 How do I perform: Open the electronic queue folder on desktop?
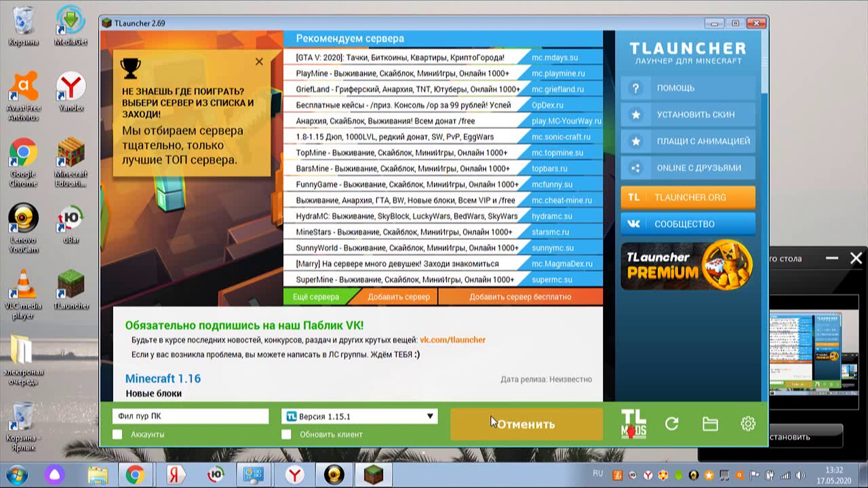tap(24, 360)
